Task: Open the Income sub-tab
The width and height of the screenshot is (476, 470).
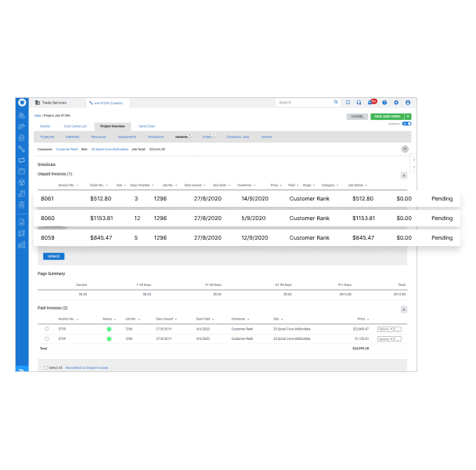Action: coord(266,137)
